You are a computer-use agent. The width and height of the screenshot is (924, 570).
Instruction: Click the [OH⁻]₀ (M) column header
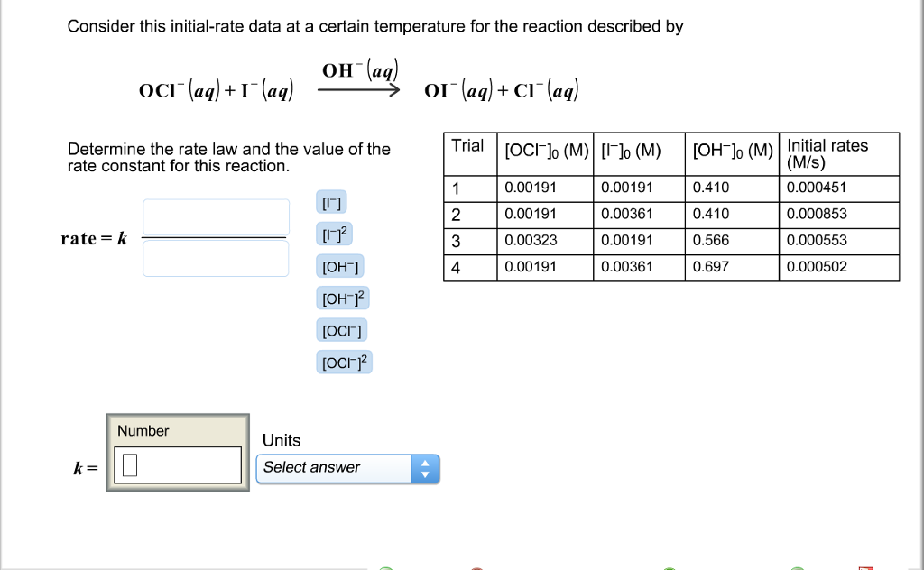pyautogui.click(x=733, y=150)
